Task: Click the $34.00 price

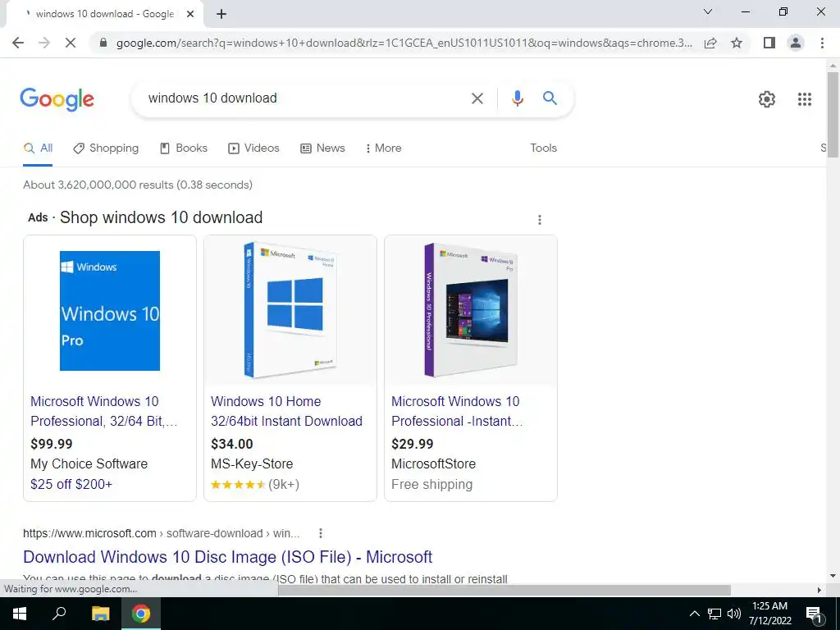Action: click(x=231, y=444)
